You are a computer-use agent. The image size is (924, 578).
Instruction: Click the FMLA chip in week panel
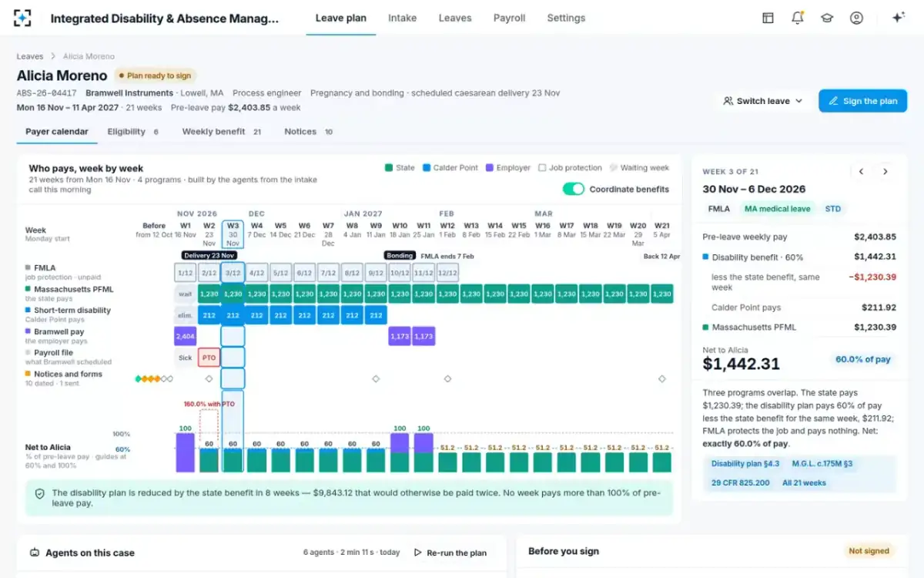click(x=719, y=209)
